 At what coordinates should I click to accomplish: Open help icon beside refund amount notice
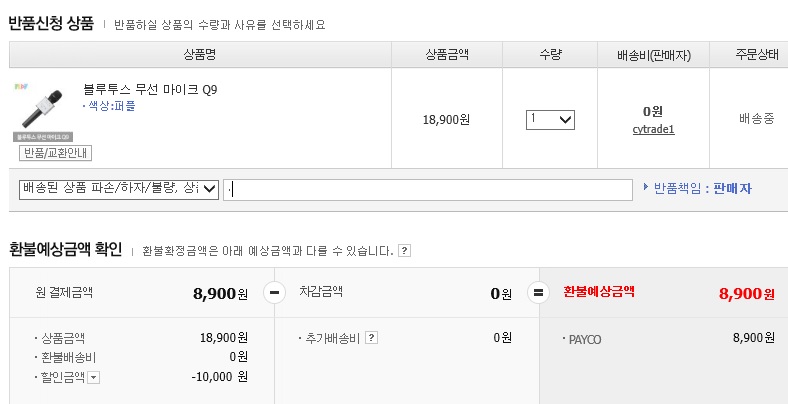point(404,250)
